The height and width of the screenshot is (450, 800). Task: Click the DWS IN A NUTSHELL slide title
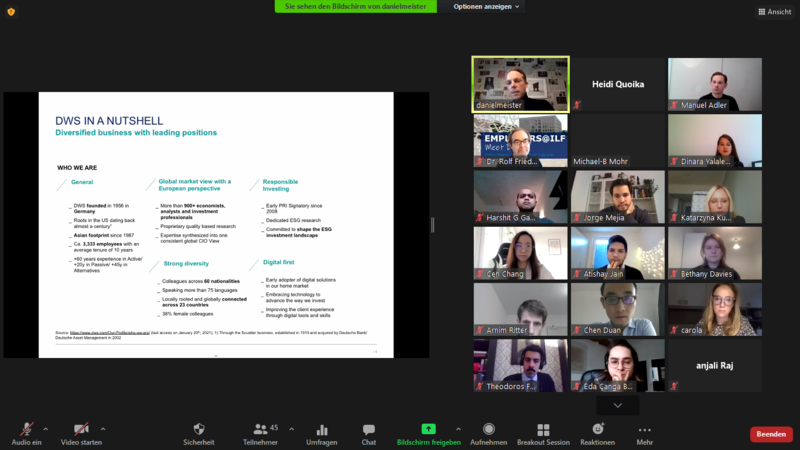pos(109,121)
